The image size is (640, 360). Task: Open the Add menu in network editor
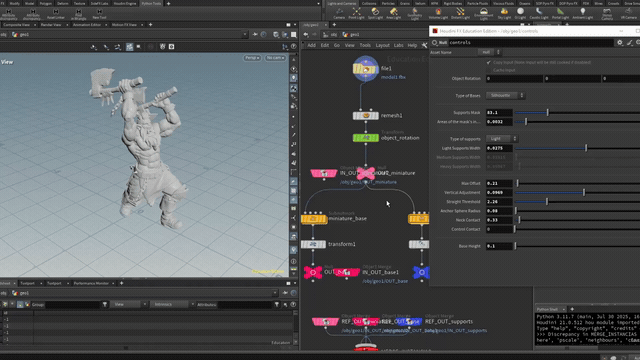pos(311,45)
